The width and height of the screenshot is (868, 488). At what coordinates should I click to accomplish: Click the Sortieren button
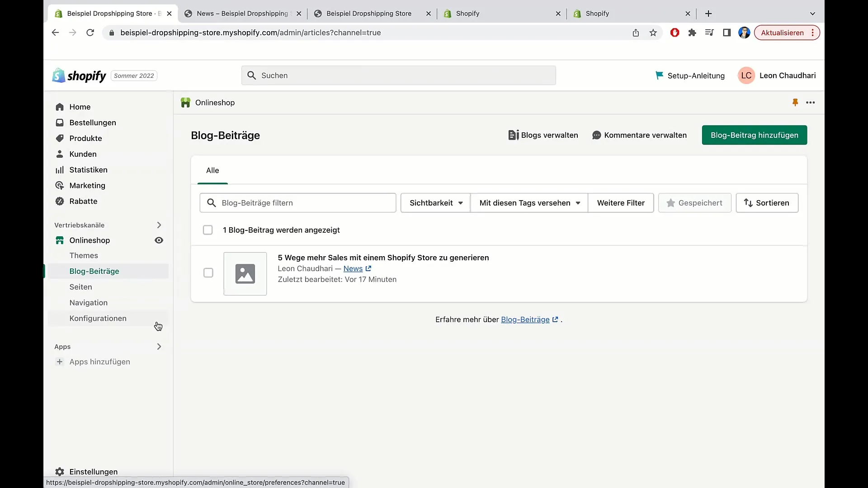(767, 202)
